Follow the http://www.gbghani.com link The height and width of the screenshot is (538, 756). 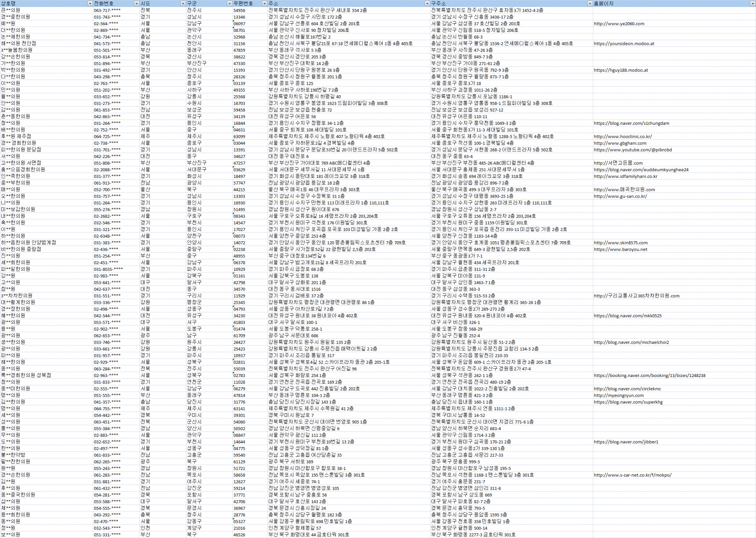pos(620,143)
